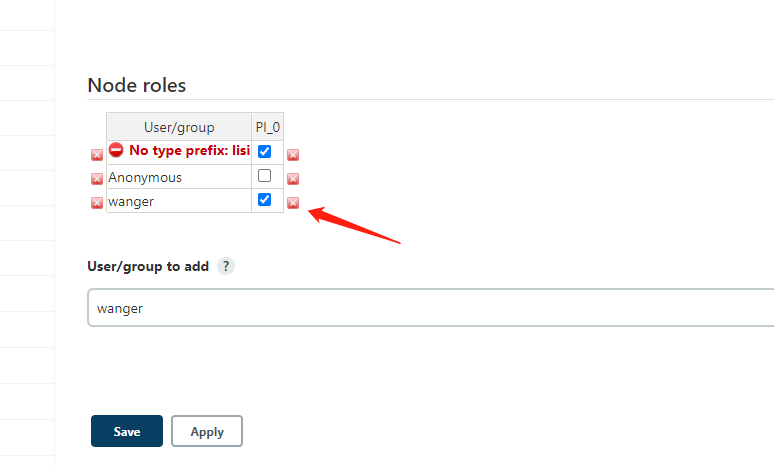Viewport: 774px width, 466px height.
Task: Click the Node roles section heading
Action: 136,85
